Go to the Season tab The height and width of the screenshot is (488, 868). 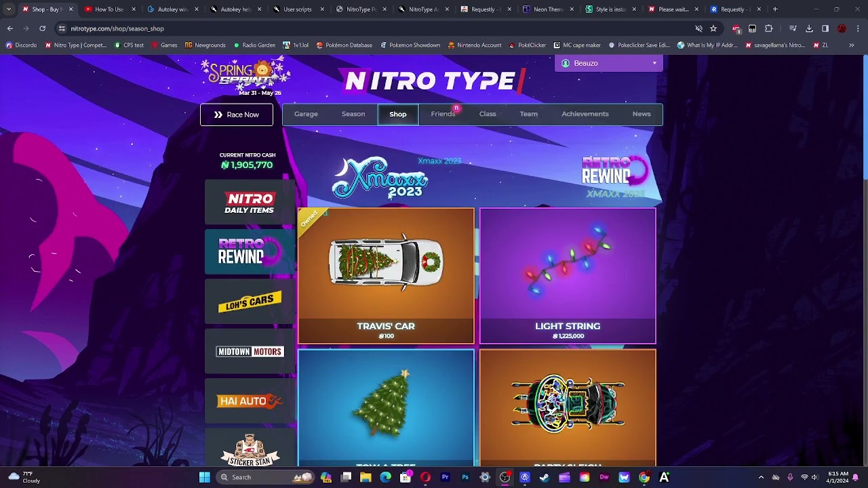[353, 114]
